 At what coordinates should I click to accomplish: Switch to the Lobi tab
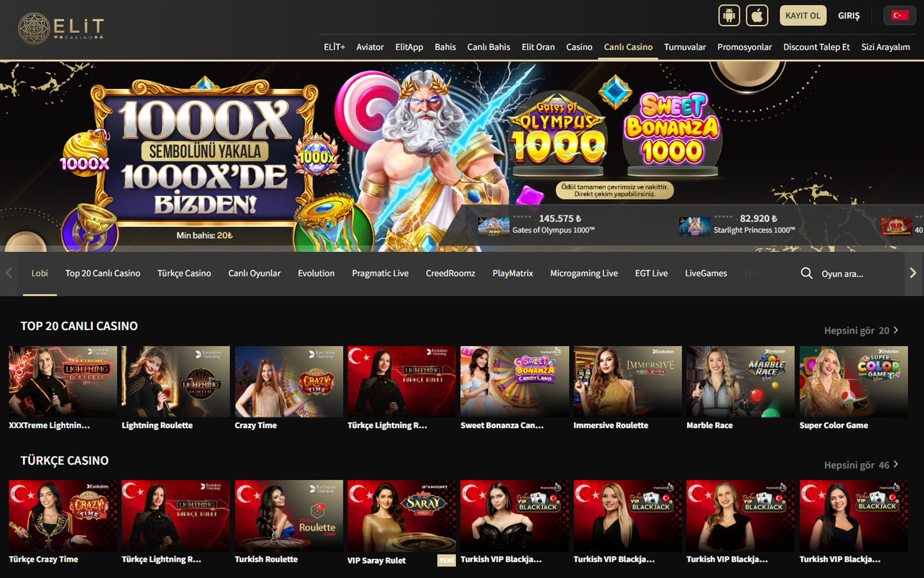(x=39, y=273)
